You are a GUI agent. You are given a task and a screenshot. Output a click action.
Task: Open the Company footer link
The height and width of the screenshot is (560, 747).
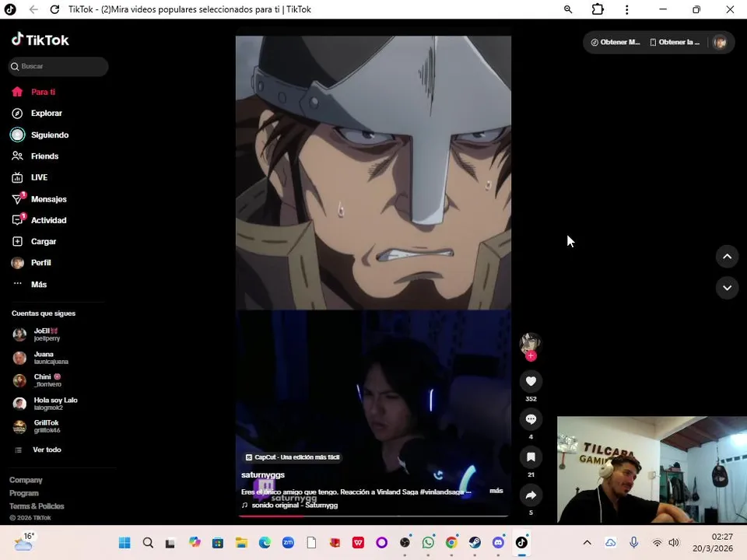(x=26, y=480)
